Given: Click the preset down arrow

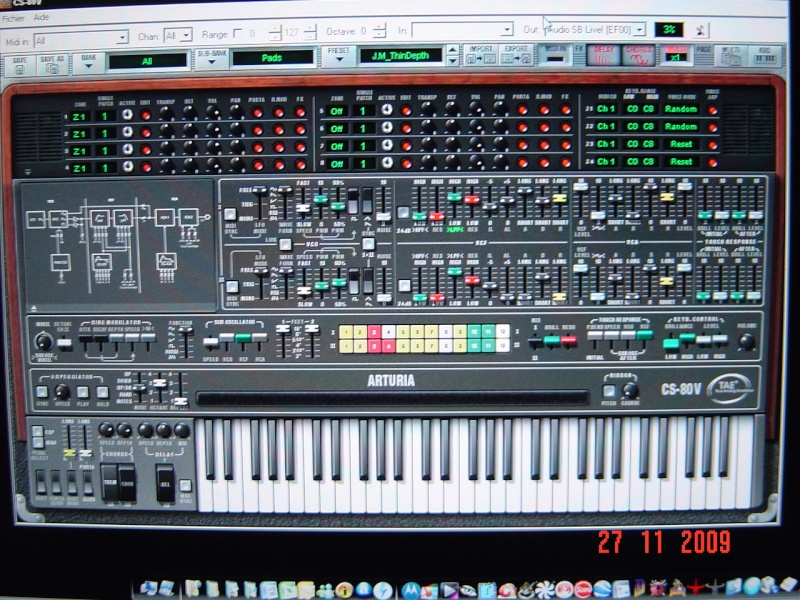Looking at the screenshot, I should click(x=452, y=61).
